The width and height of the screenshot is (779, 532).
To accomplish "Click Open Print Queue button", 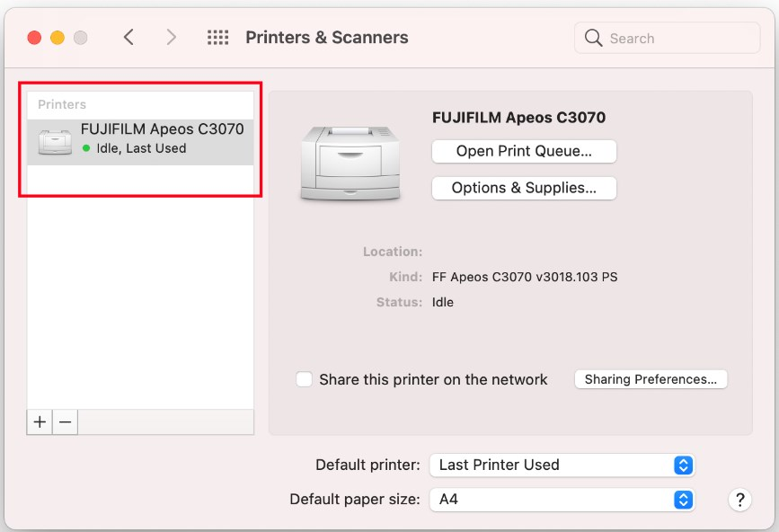I will click(x=524, y=151).
